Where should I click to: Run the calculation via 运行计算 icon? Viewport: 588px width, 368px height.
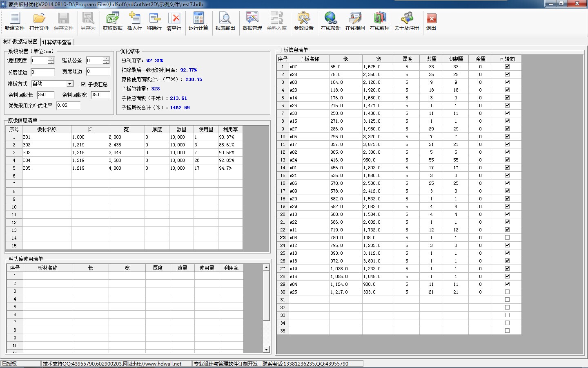click(198, 21)
